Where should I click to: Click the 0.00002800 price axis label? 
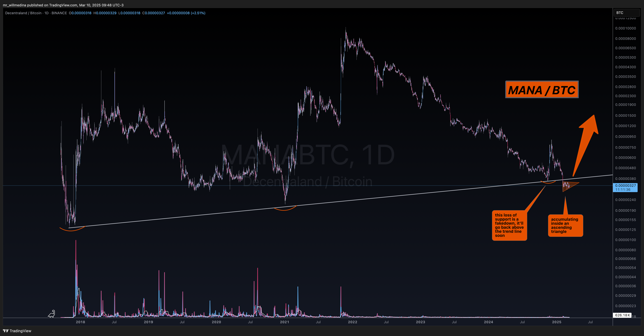pyautogui.click(x=626, y=87)
